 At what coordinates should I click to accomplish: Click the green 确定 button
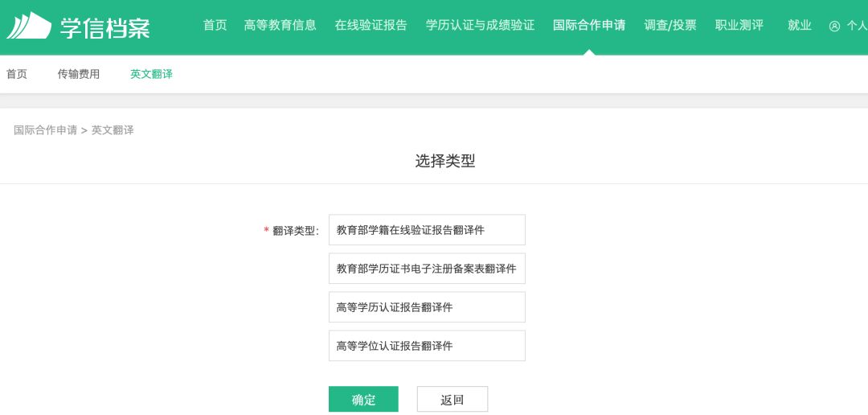pyautogui.click(x=363, y=400)
